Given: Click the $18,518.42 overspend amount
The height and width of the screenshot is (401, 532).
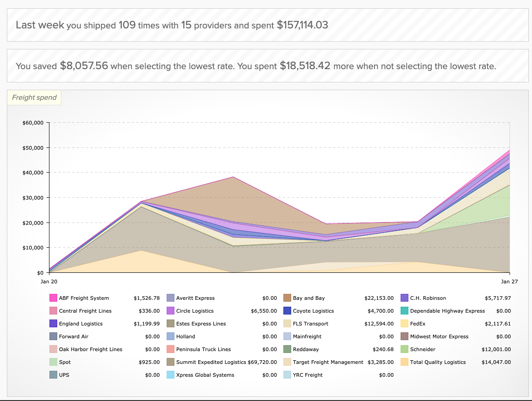Looking at the screenshot, I should pos(305,66).
